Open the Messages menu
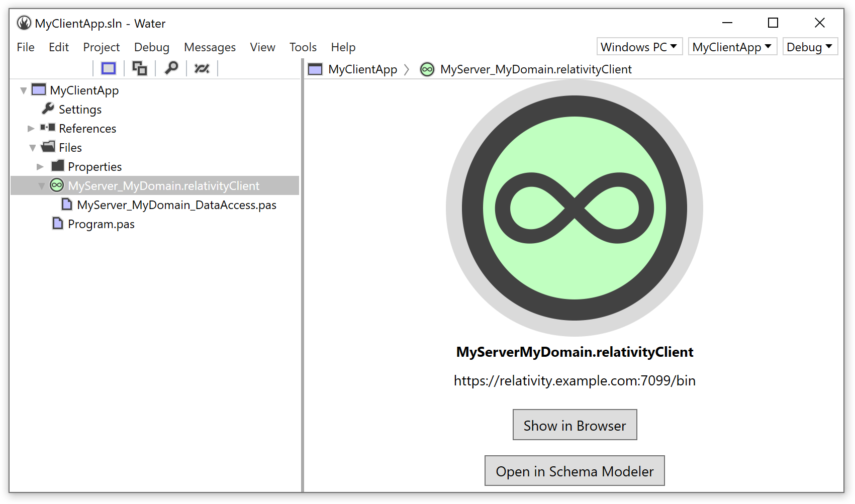855x504 pixels. click(210, 47)
